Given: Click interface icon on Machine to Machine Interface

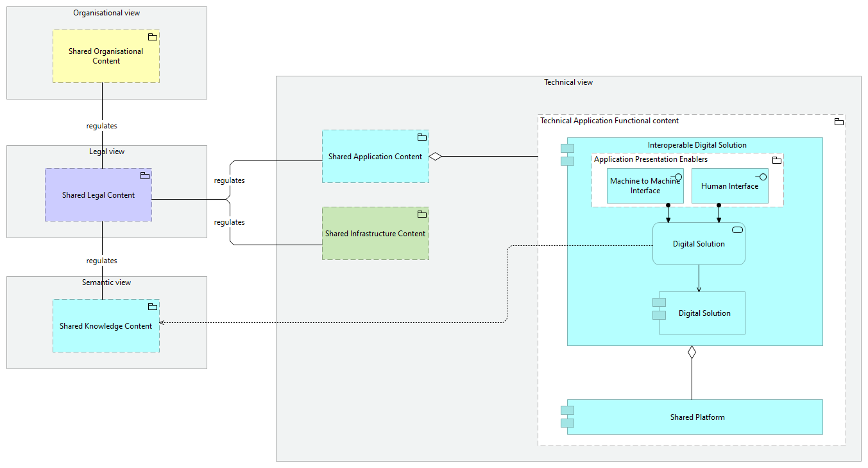Looking at the screenshot, I should pyautogui.click(x=675, y=177).
